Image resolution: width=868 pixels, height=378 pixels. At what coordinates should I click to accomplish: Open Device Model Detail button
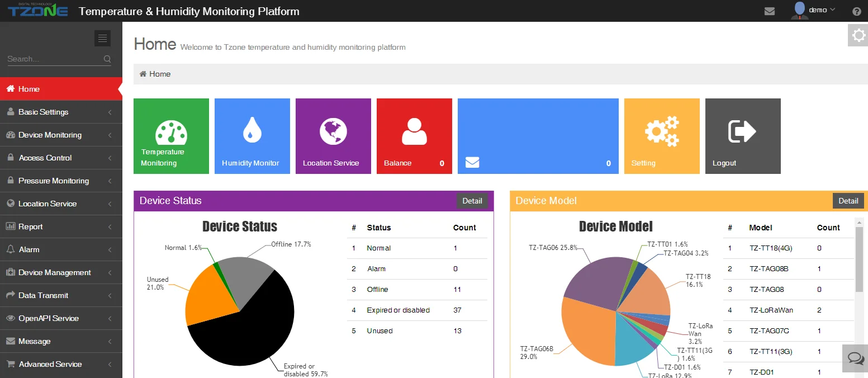click(x=848, y=201)
